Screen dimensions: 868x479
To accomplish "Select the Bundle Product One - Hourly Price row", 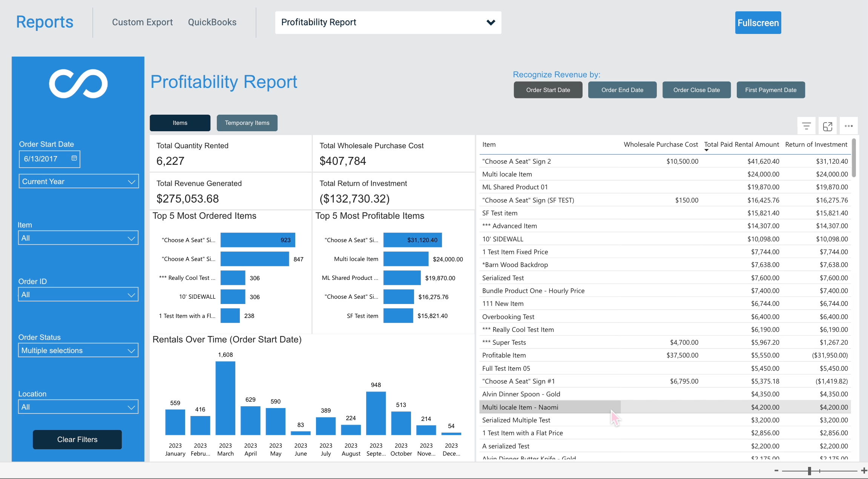I will 665,291.
